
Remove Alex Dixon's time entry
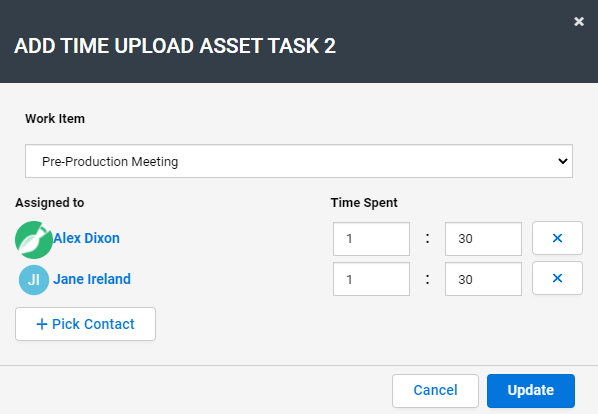557,238
